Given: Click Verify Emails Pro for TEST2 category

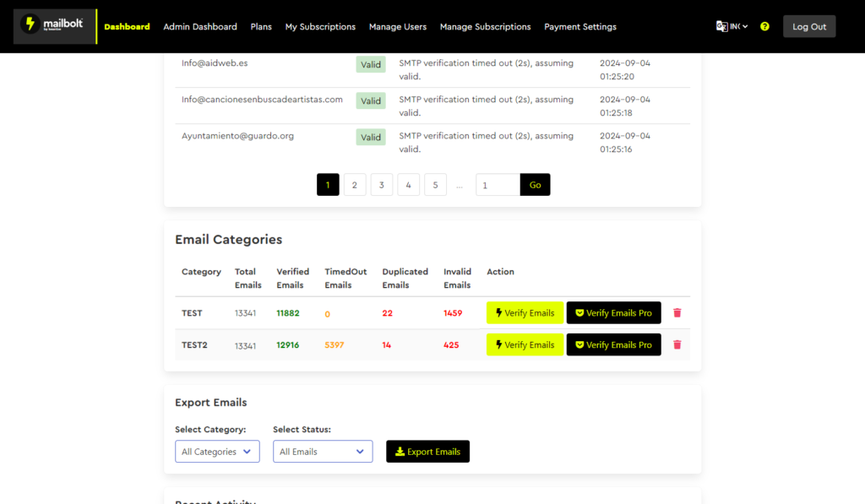Looking at the screenshot, I should [x=613, y=344].
